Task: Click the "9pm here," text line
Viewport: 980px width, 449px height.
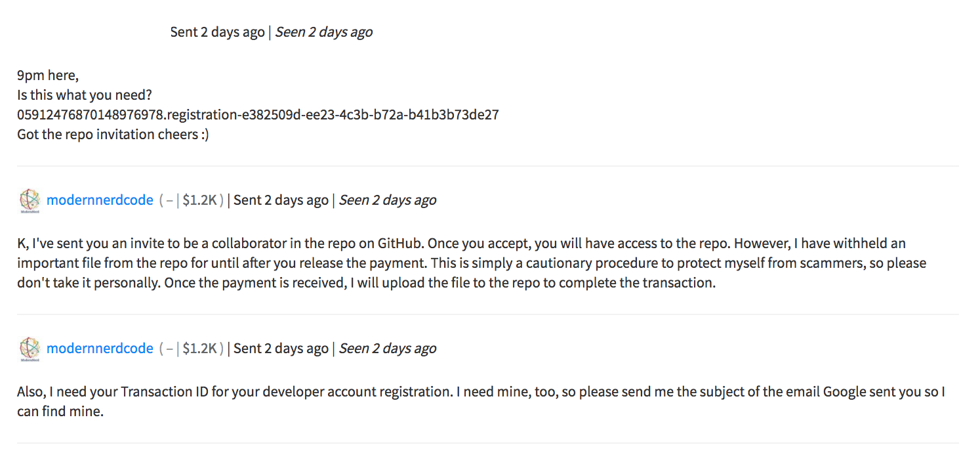Action: coord(48,75)
